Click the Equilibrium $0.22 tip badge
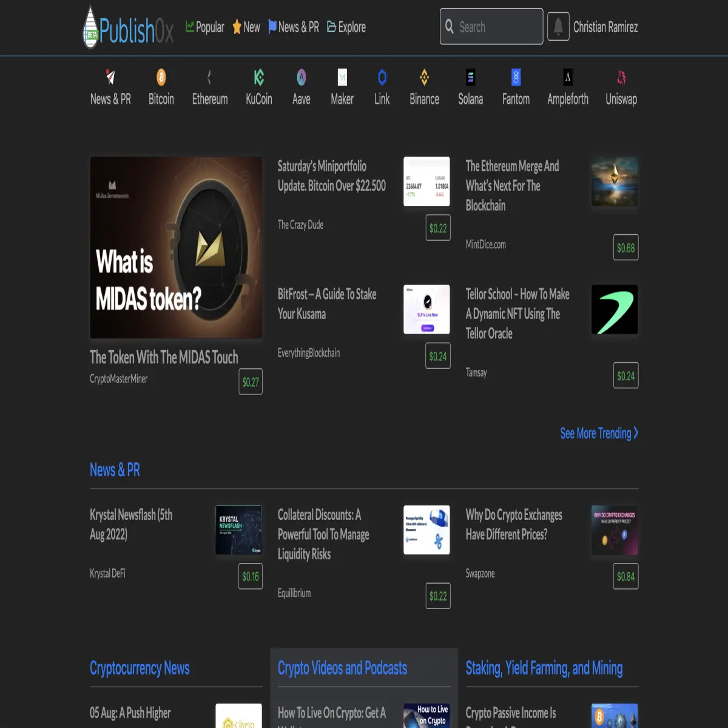The height and width of the screenshot is (728, 728). pos(438,596)
